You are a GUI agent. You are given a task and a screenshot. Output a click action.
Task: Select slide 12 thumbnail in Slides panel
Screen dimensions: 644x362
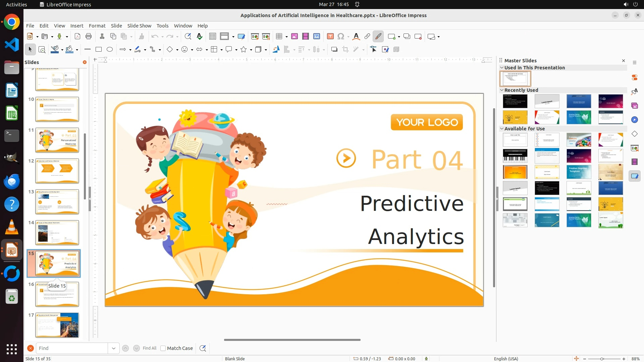click(57, 171)
